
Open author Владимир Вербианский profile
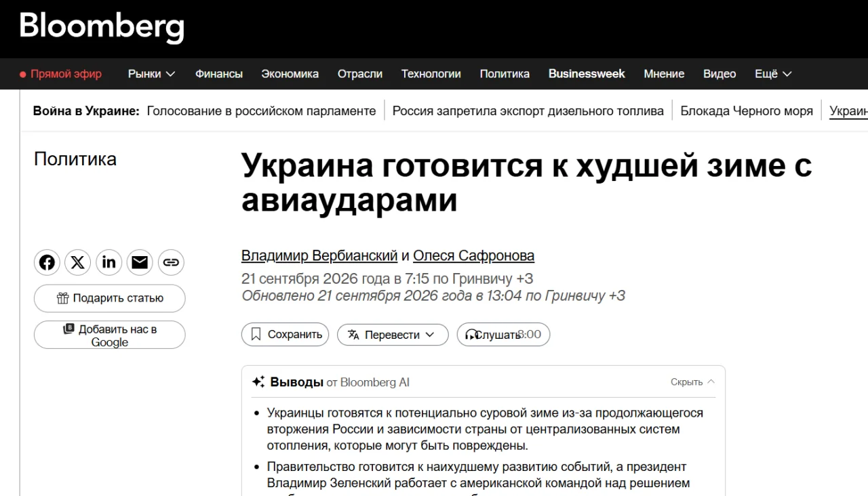coord(319,255)
